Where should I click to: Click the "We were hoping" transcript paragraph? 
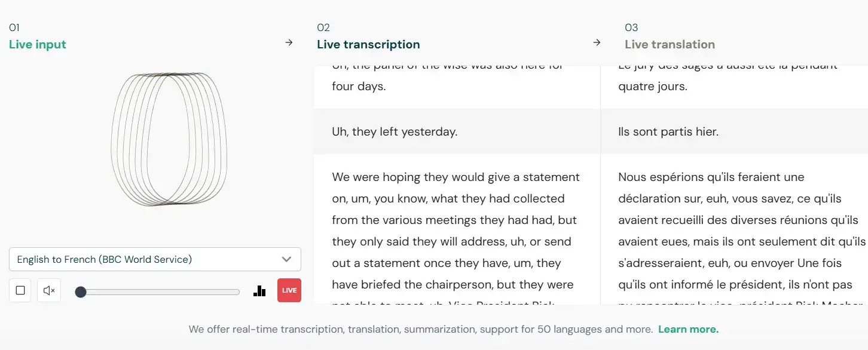click(456, 231)
